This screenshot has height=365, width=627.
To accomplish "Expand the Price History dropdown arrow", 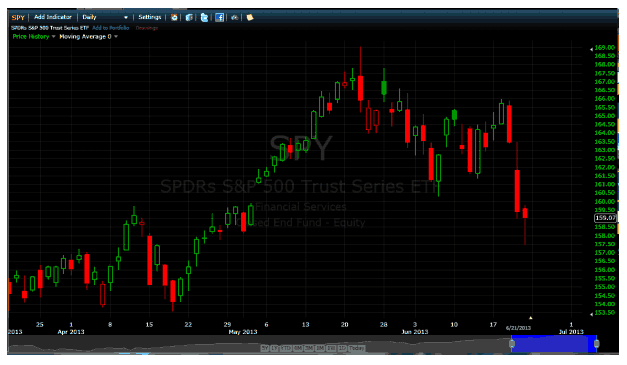I will (54, 36).
